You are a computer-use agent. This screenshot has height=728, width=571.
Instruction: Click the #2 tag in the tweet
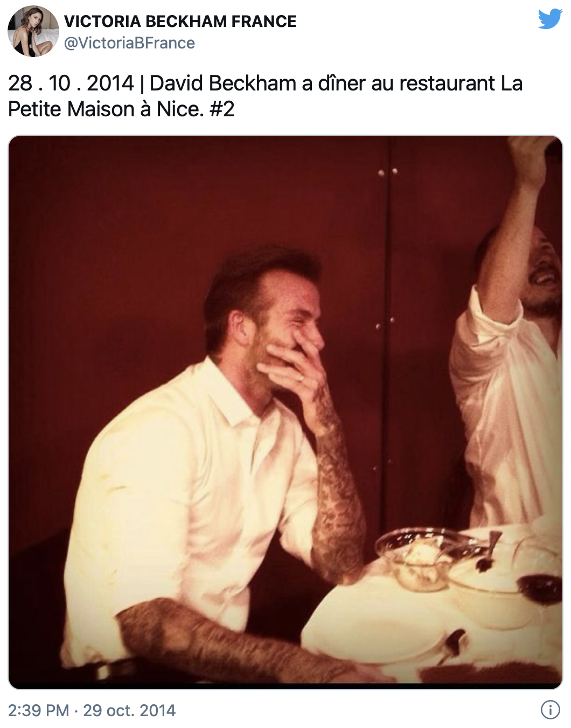point(222,109)
